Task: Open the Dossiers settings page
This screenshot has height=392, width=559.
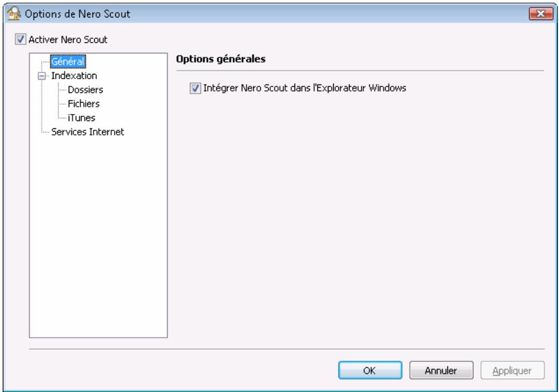Action: click(85, 90)
